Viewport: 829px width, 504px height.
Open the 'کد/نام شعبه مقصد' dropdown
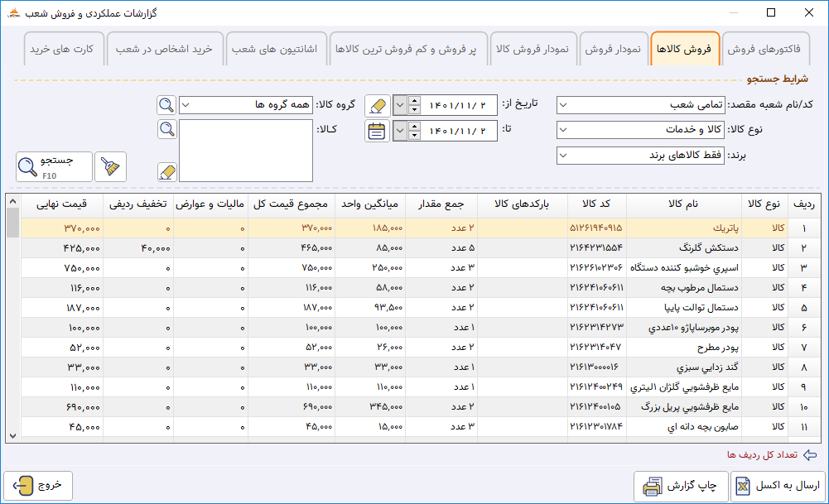pyautogui.click(x=563, y=105)
